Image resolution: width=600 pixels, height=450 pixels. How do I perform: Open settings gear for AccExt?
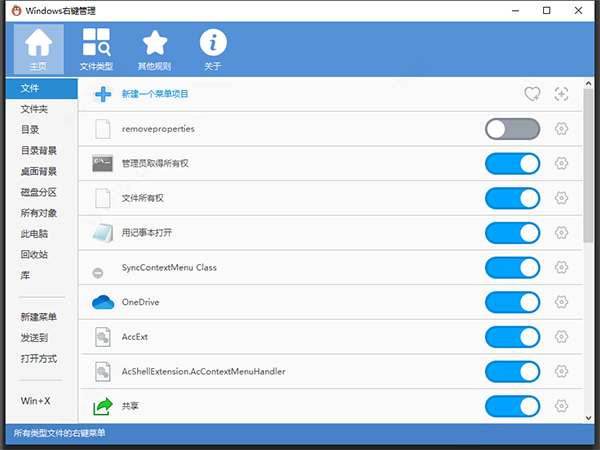[x=561, y=337]
